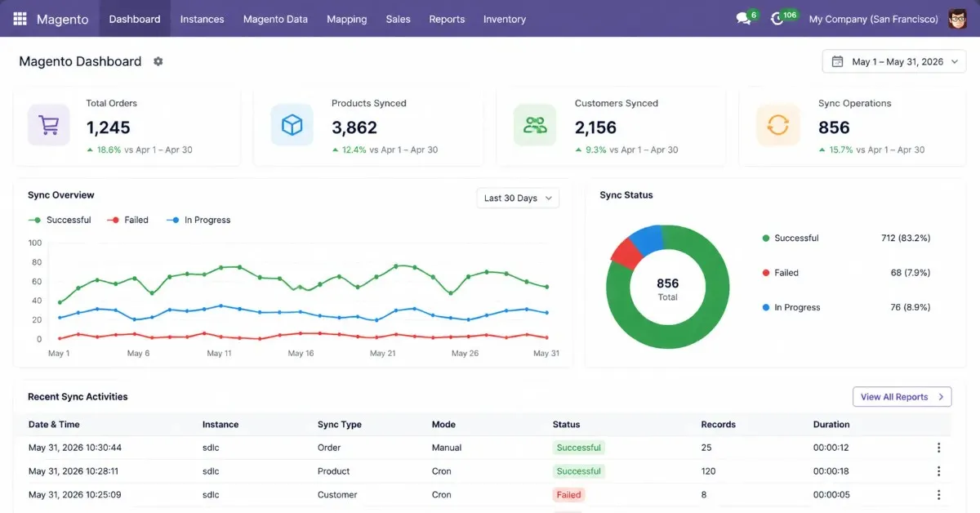Click the Products Synced box icon
The image size is (980, 513).
click(x=292, y=125)
